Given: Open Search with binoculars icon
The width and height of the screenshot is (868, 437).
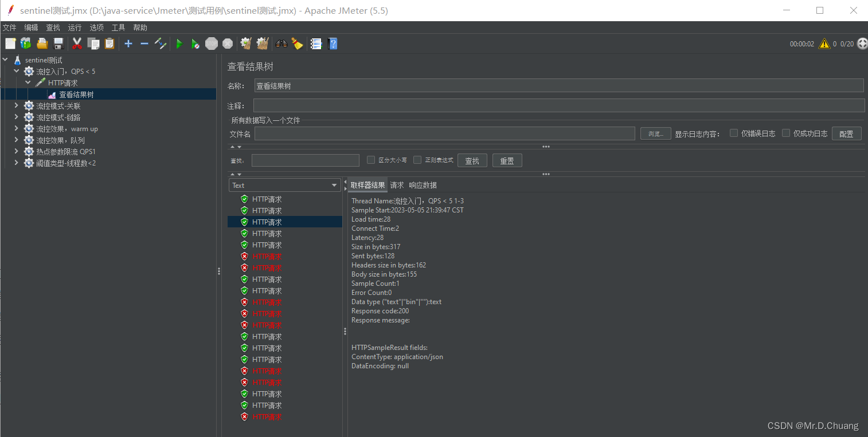Looking at the screenshot, I should 281,44.
